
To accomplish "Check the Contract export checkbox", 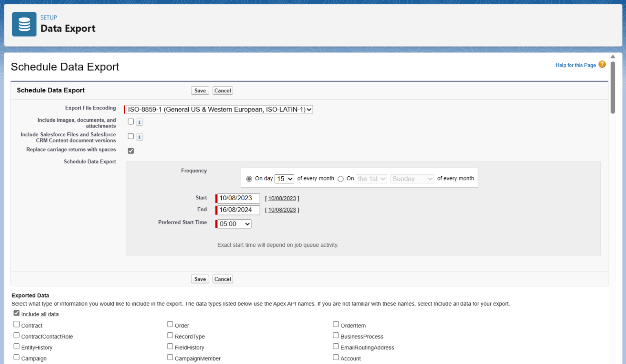I will [x=16, y=324].
